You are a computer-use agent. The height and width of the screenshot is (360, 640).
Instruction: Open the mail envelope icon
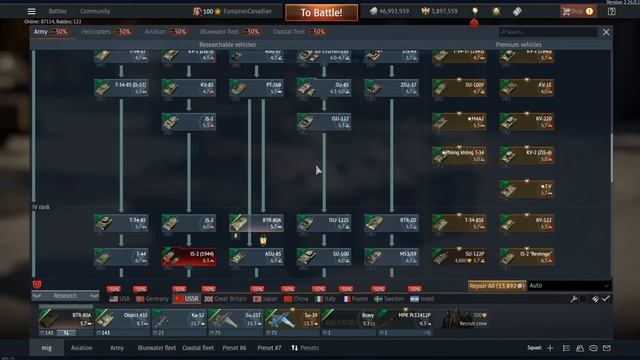tap(607, 348)
